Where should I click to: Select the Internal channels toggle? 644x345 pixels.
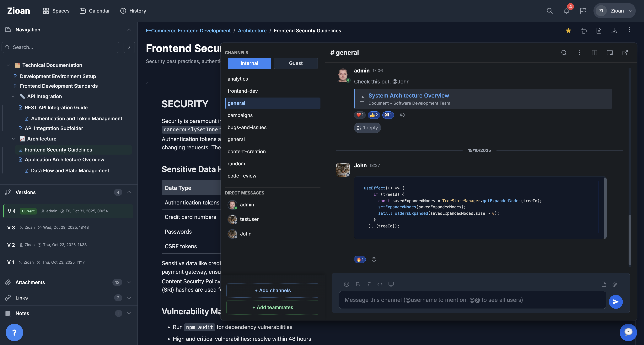249,63
